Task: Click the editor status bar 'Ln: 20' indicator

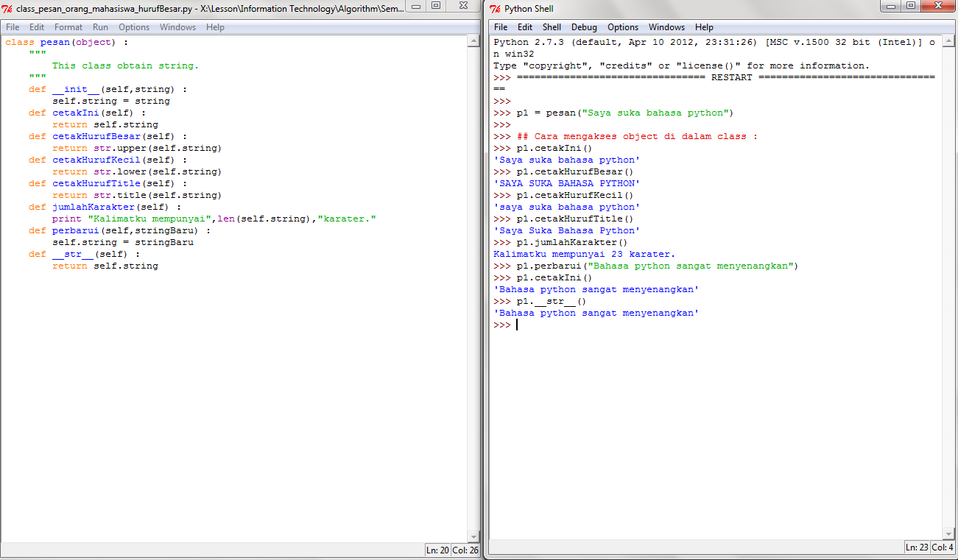Action: pos(437,550)
